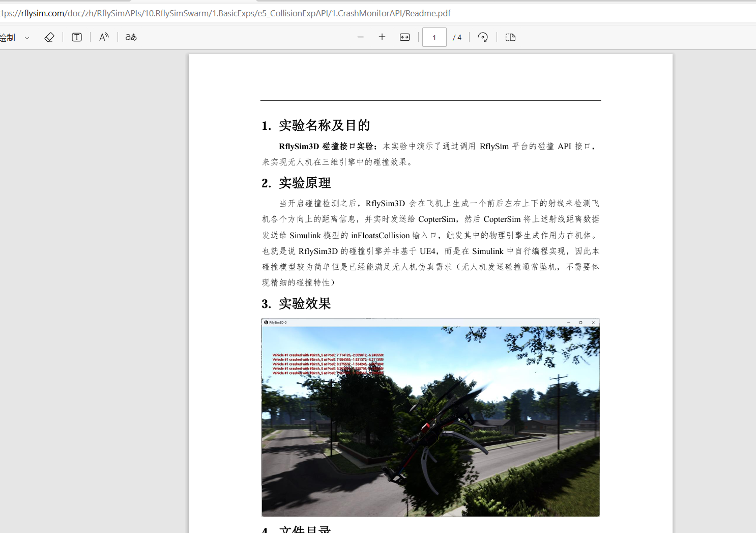Click the word 'inFloatsCollision' in paragraph
The width and height of the screenshot is (756, 533).
tap(381, 235)
